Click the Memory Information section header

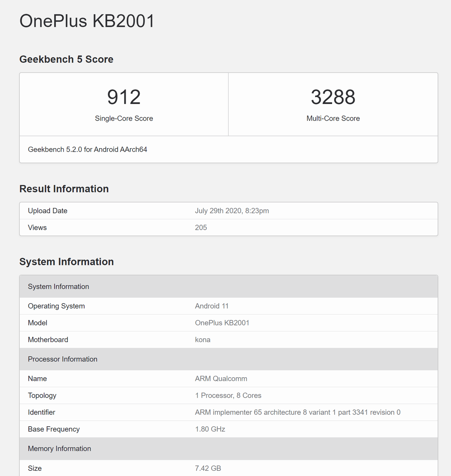tap(59, 448)
